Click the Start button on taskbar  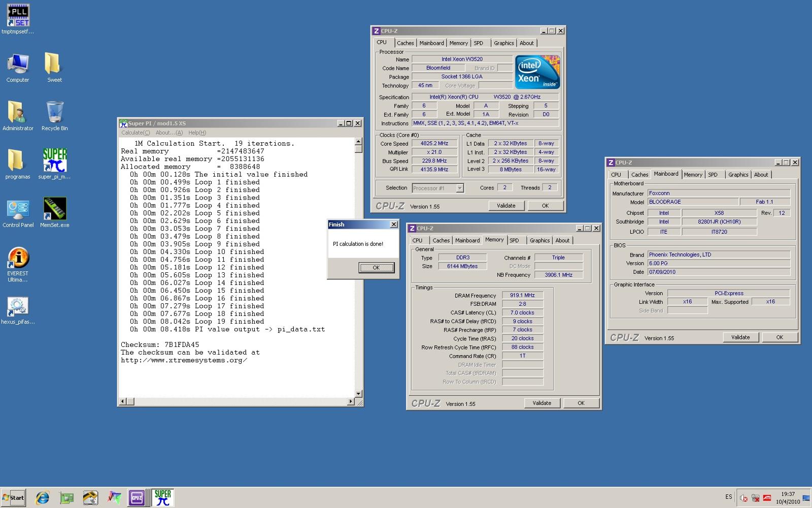click(x=13, y=498)
